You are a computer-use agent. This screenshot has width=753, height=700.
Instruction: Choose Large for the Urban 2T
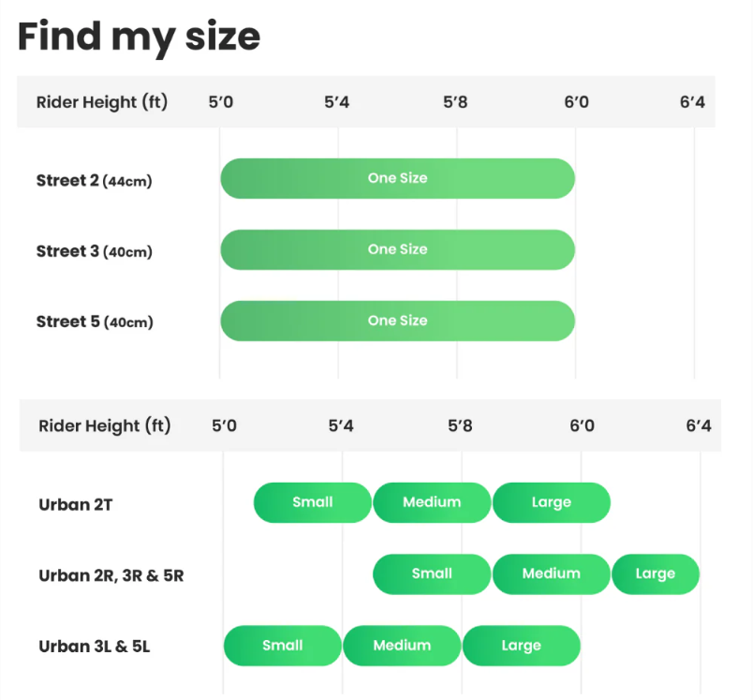[x=551, y=502]
